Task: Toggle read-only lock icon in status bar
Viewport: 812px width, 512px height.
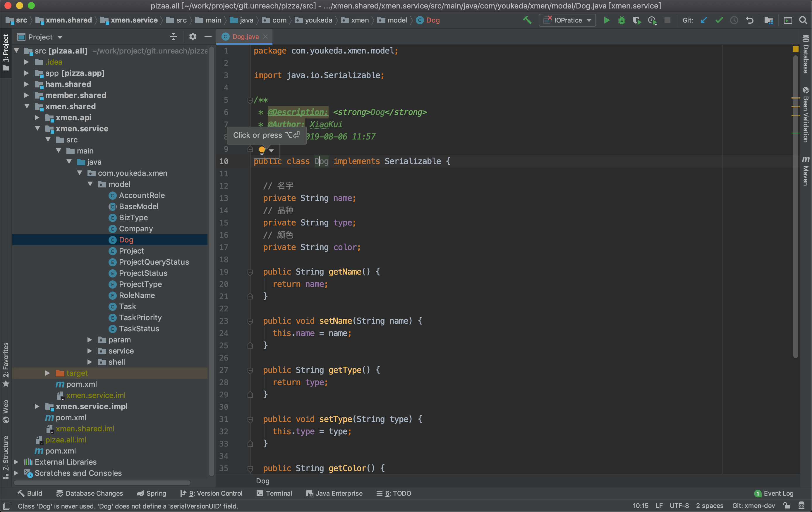Action: (786, 506)
